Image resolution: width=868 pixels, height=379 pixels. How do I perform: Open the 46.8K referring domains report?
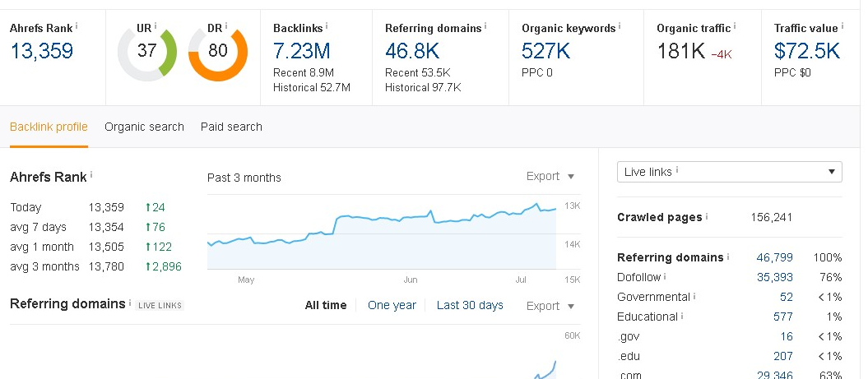(x=412, y=51)
